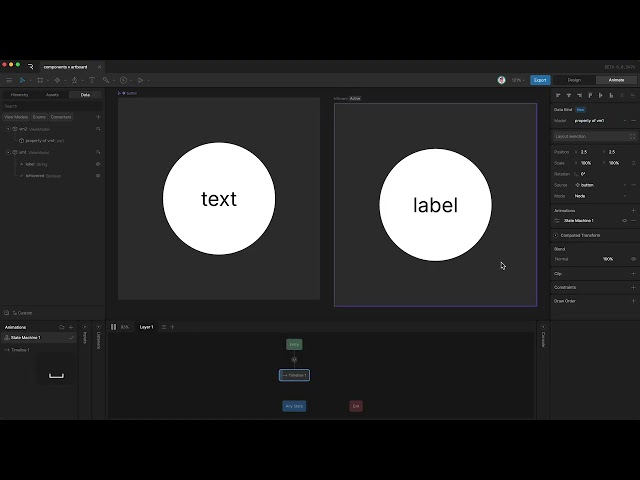Remove the Data Bind Model with minus
The height and width of the screenshot is (480, 640).
(633, 121)
